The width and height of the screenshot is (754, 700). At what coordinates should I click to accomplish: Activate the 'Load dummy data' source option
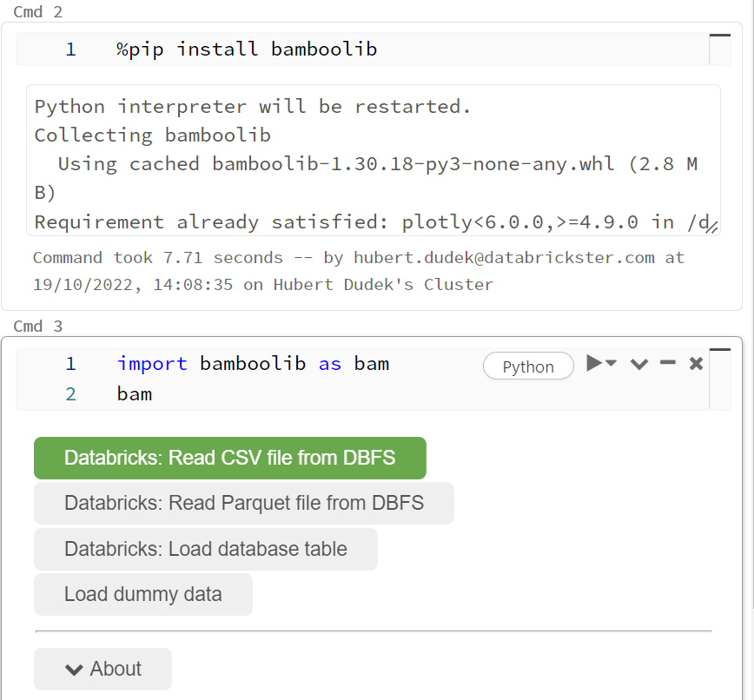click(142, 594)
